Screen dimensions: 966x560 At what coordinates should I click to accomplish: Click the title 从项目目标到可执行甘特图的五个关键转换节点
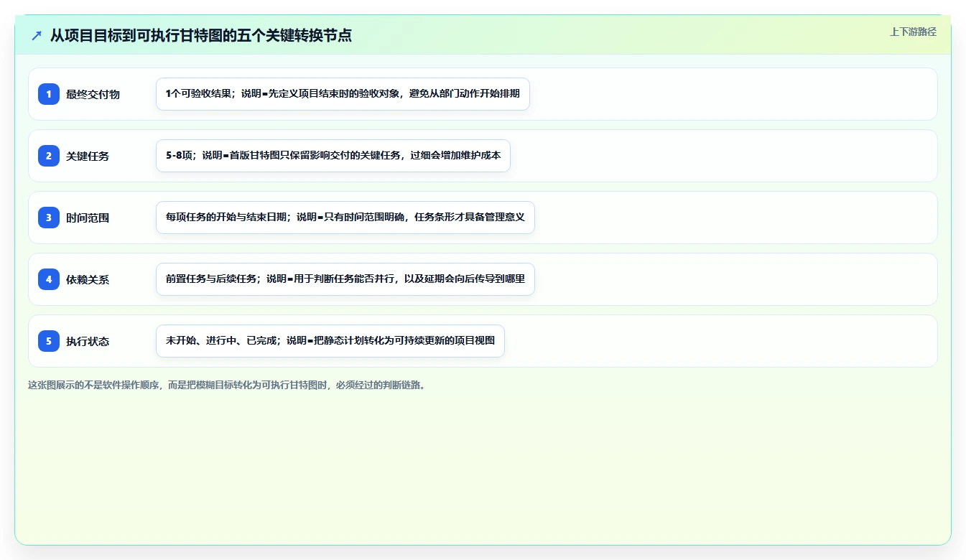point(201,35)
